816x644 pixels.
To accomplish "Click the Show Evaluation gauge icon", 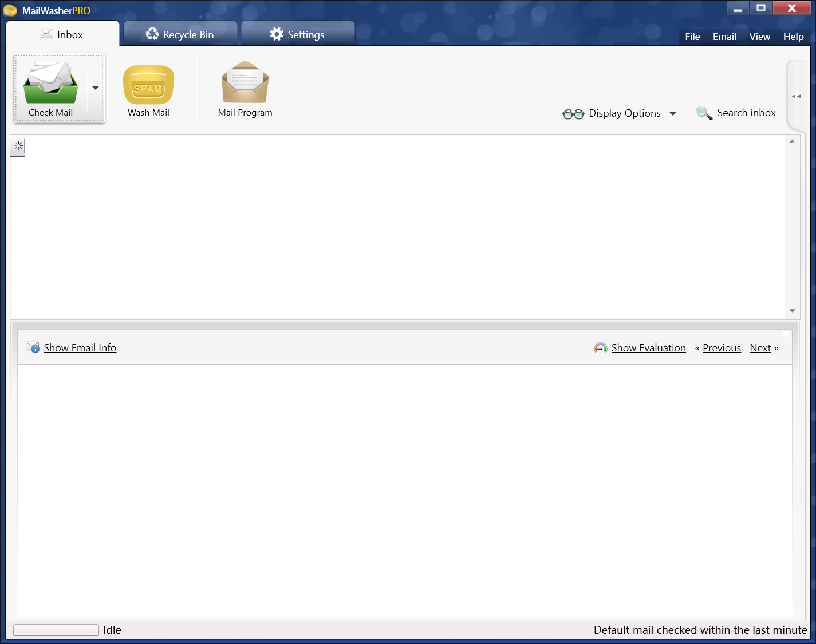I will [x=600, y=347].
